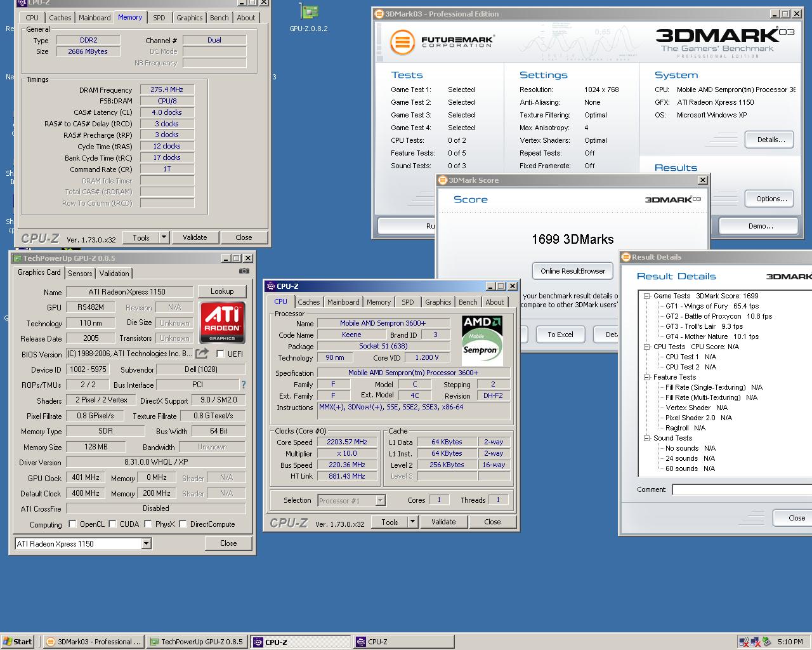This screenshot has width=812, height=650.
Task: Click the DRAM Frequency 275.4 MHz value
Action: (167, 90)
